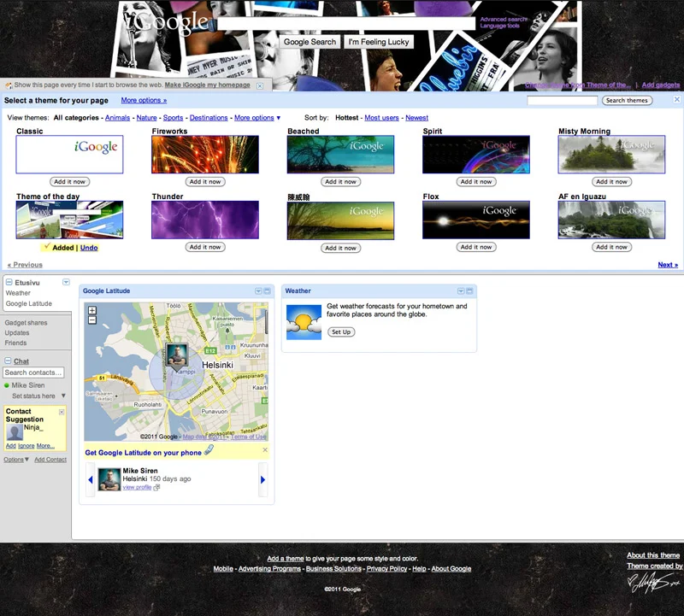
Task: Open the Google Latitude gadget menu
Action: click(258, 291)
